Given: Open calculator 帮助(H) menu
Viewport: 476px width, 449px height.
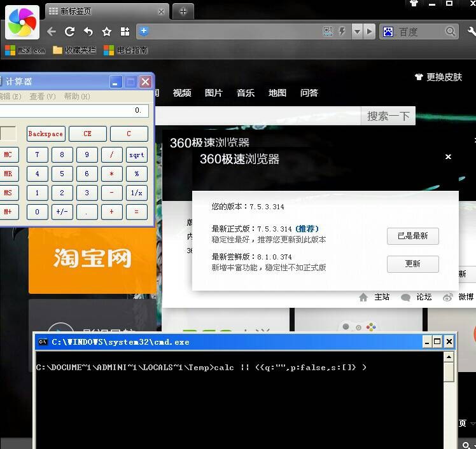Looking at the screenshot, I should [x=77, y=97].
